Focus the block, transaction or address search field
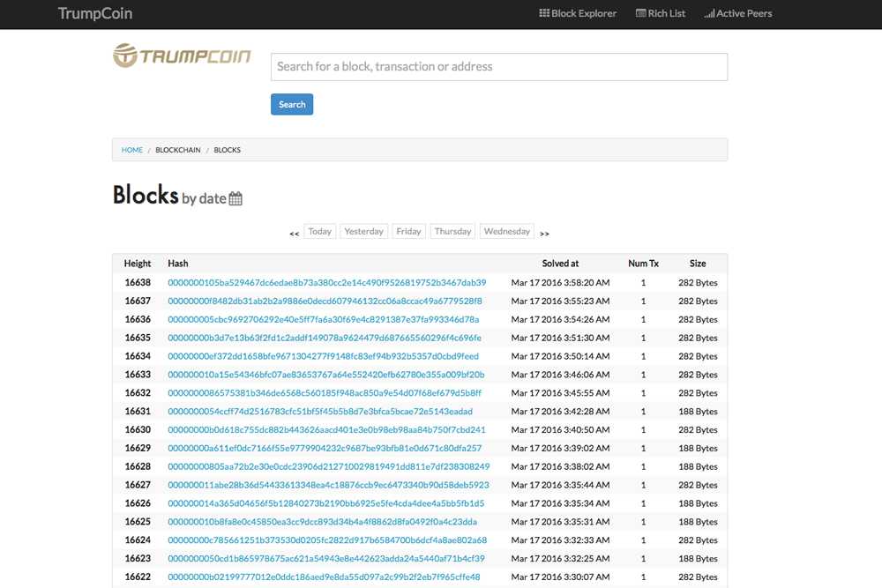The width and height of the screenshot is (882, 588). click(x=499, y=67)
